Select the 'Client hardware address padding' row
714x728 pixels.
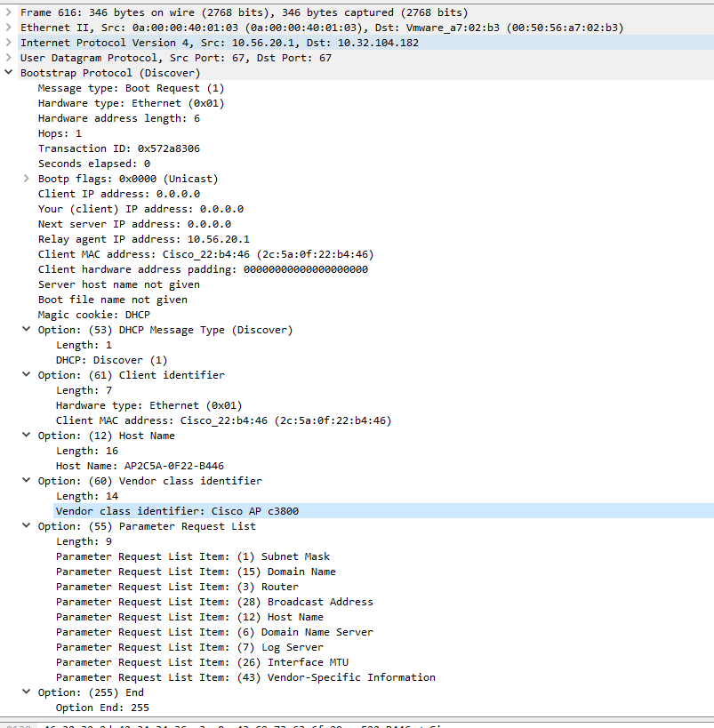coord(203,269)
